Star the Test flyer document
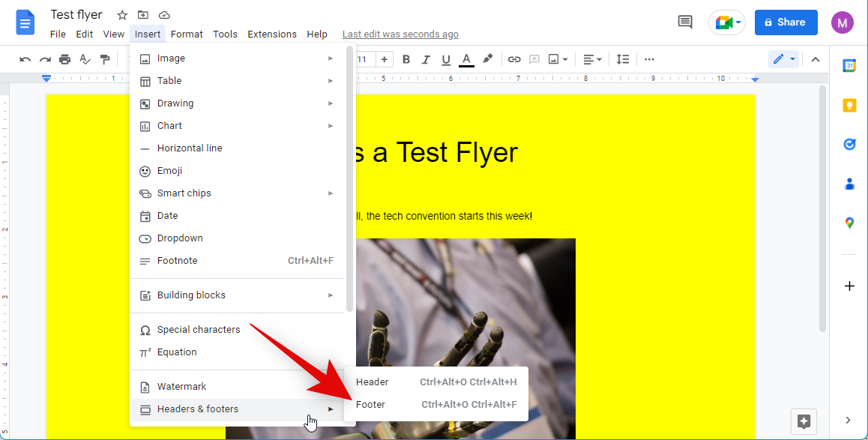 (x=122, y=15)
